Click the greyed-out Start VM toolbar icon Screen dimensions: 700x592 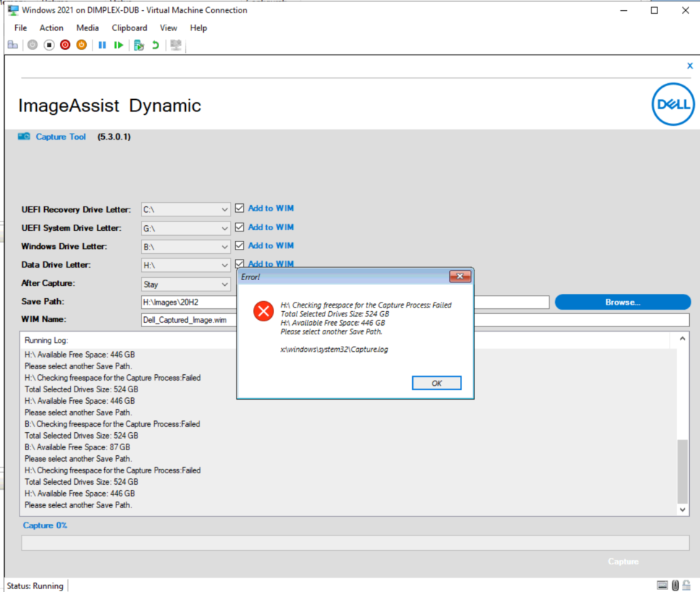pyautogui.click(x=33, y=45)
